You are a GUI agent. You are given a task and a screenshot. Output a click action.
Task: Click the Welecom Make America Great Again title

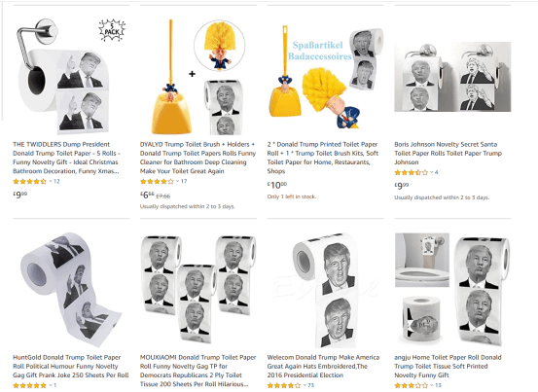(x=323, y=367)
